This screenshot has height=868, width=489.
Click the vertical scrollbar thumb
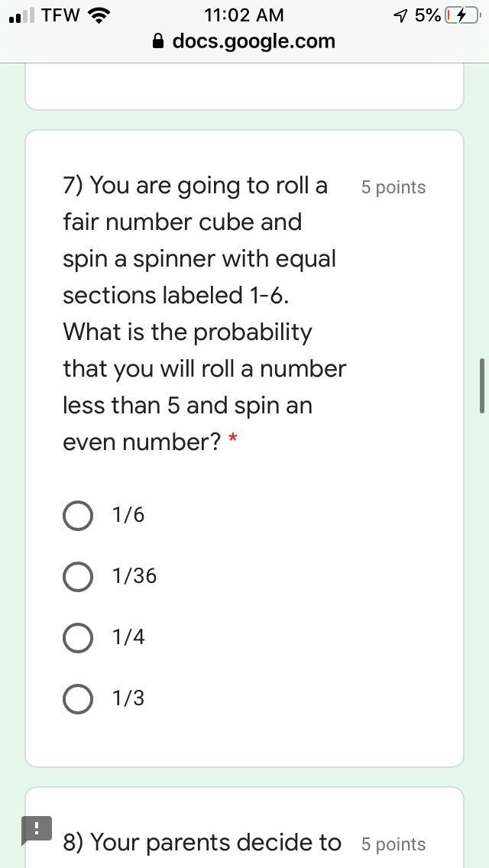click(481, 385)
